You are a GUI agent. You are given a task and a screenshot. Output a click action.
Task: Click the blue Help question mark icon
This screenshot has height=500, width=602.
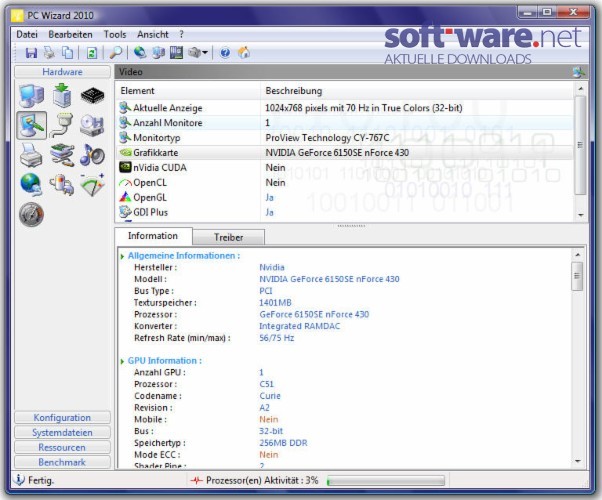[x=225, y=53]
